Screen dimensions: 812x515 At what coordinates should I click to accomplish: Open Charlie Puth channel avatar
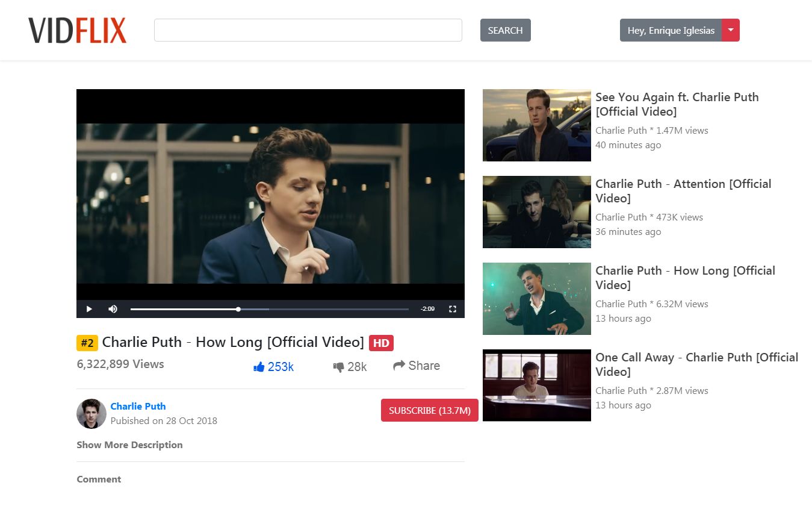91,414
